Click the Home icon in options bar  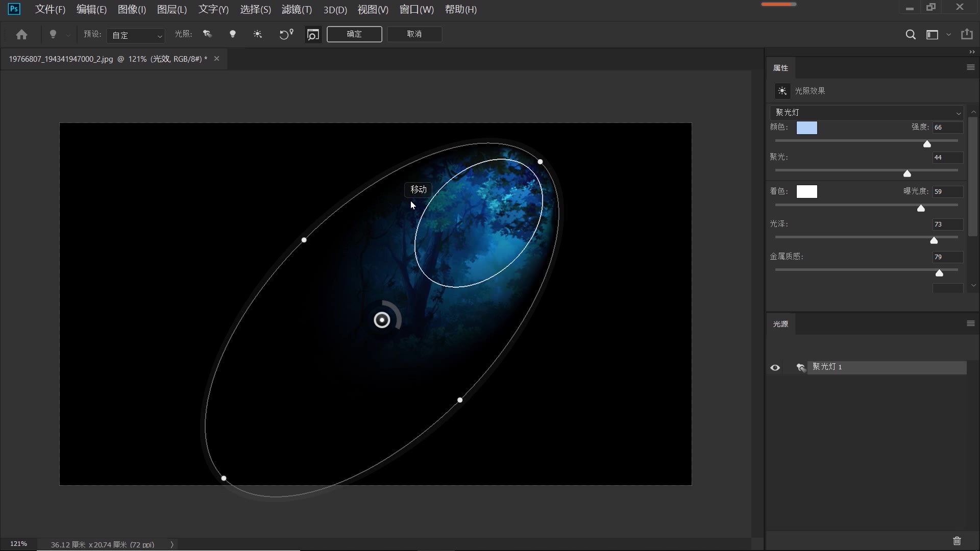tap(21, 35)
